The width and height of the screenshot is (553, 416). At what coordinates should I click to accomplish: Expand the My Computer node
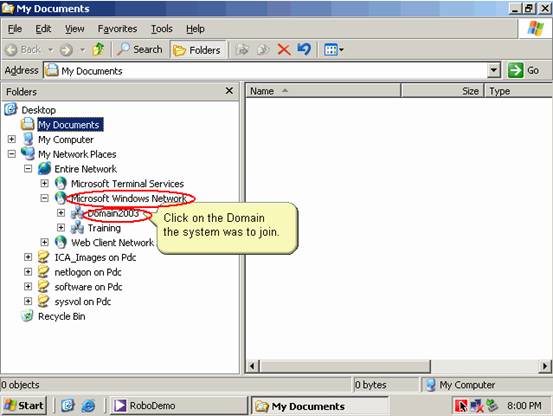click(12, 139)
